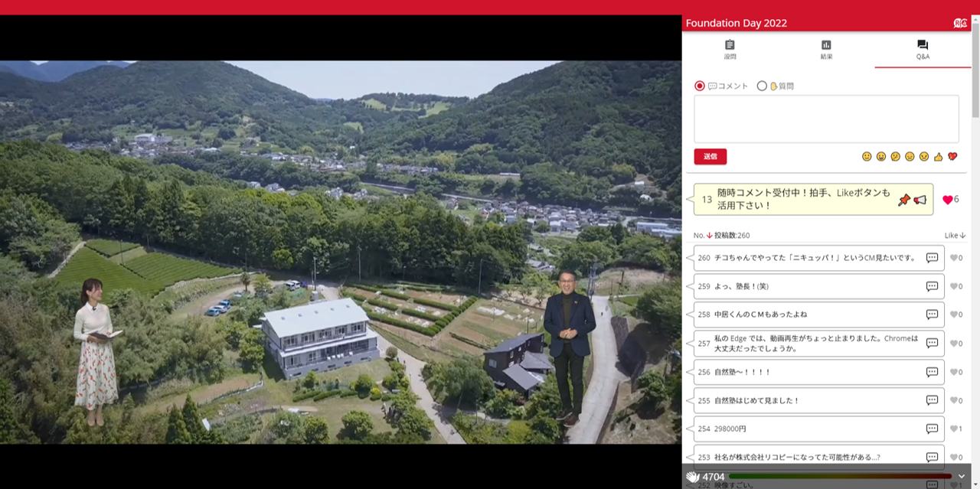Image resolution: width=980 pixels, height=489 pixels.
Task: Select comment 'よっ、塾長！(笑)'
Action: [742, 286]
